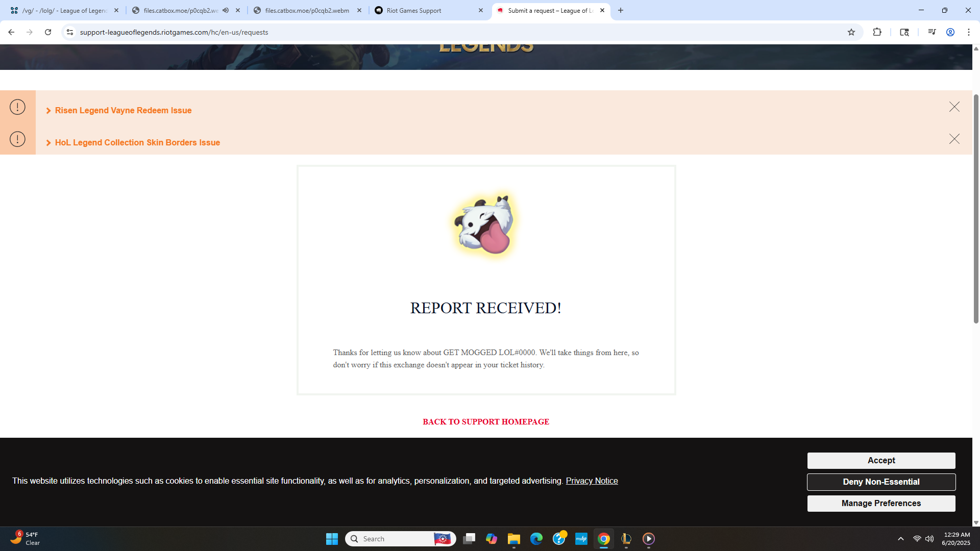Click the Poro emote image
The image size is (980, 551).
(x=485, y=225)
